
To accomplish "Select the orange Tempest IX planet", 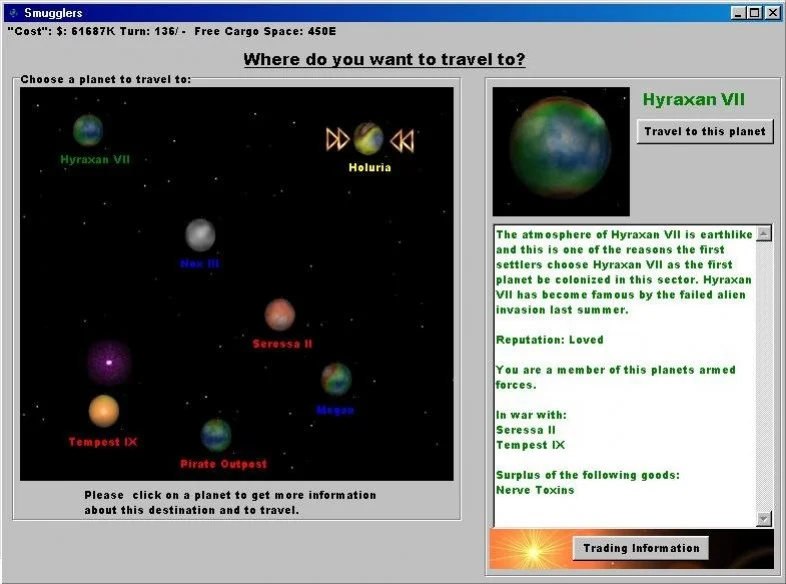I will click(x=104, y=411).
